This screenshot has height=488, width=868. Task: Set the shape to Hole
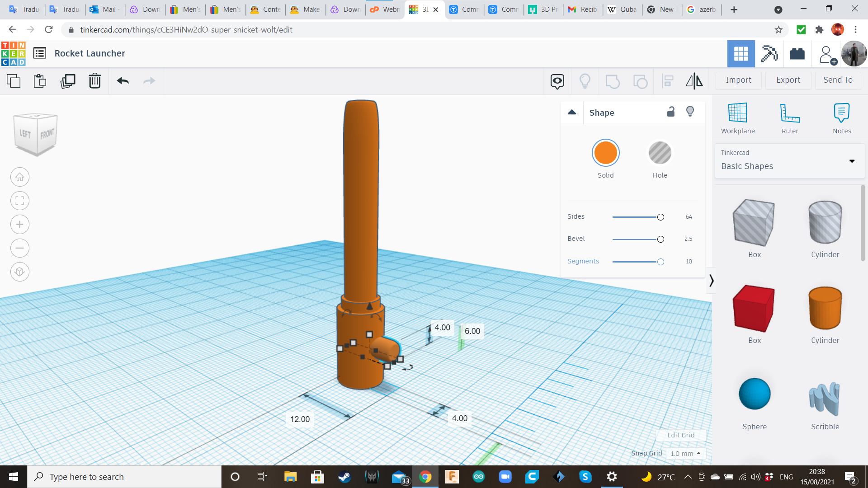click(660, 153)
